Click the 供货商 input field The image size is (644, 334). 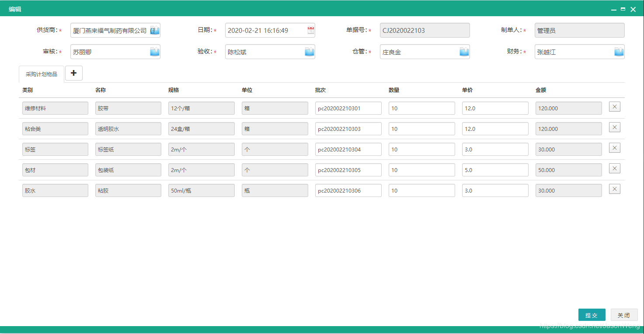tap(115, 31)
